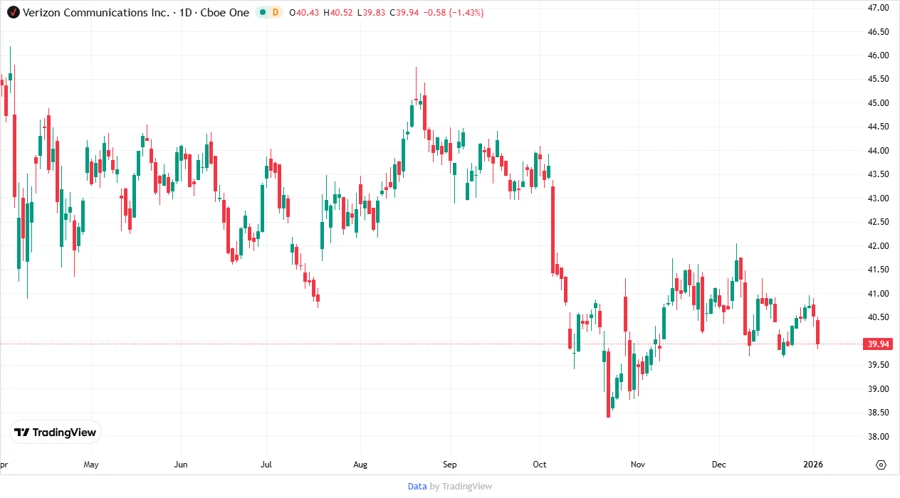Click the Verizon Communications Inc. title
The image size is (900, 498).
(96, 12)
